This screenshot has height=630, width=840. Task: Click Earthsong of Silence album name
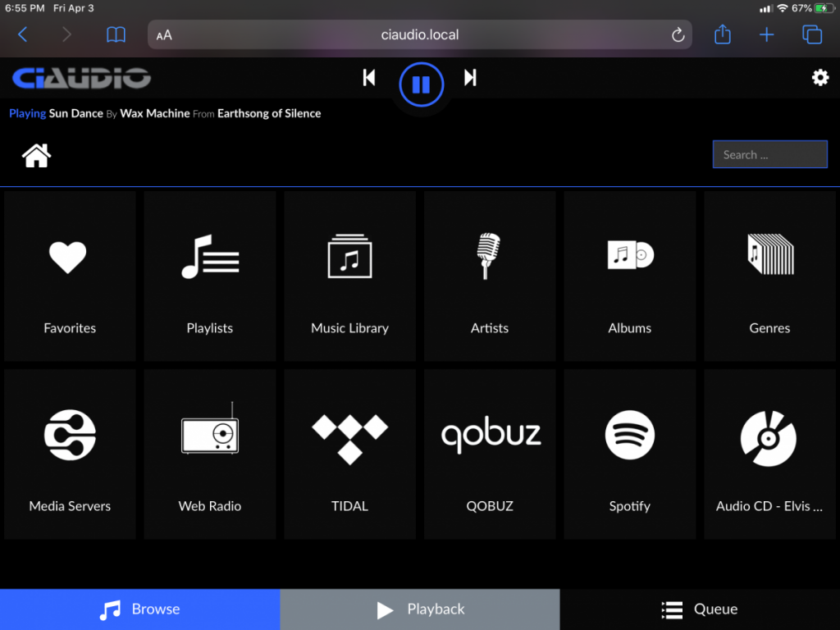click(269, 113)
